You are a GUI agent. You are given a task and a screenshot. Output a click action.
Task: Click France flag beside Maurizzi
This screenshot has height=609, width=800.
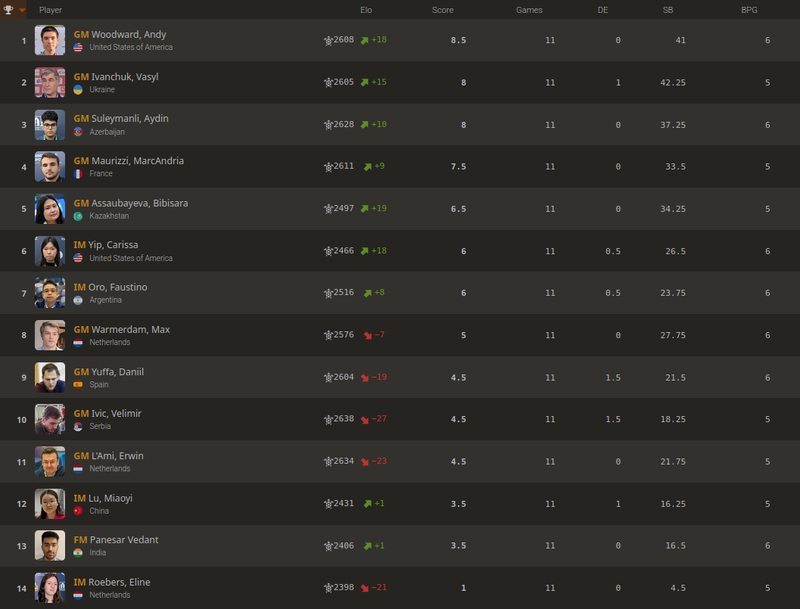point(79,174)
